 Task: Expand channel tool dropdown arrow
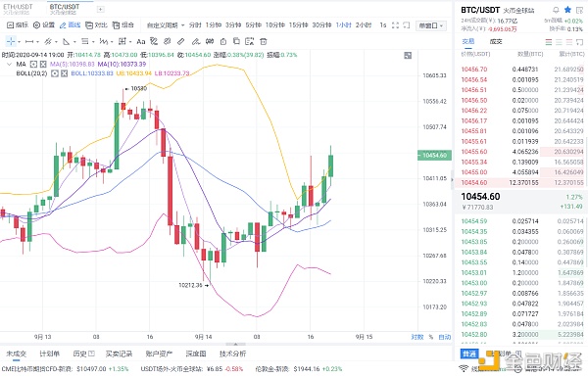click(x=56, y=42)
